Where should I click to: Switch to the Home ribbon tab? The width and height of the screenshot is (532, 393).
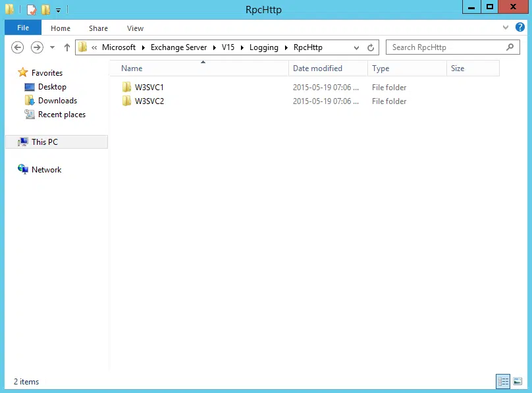click(61, 28)
